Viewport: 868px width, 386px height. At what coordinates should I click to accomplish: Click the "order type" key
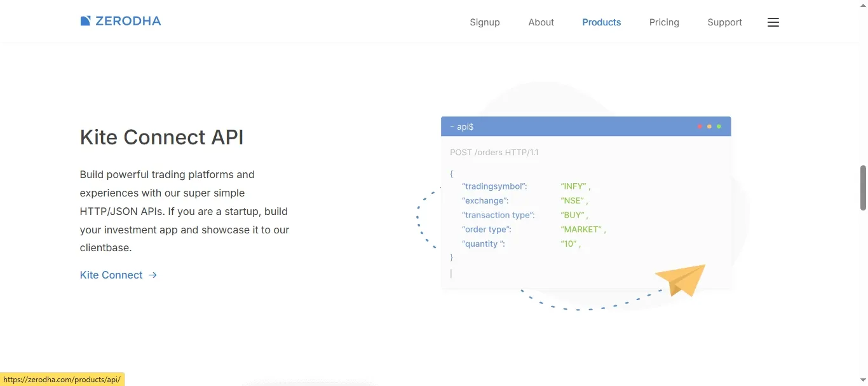(x=487, y=230)
